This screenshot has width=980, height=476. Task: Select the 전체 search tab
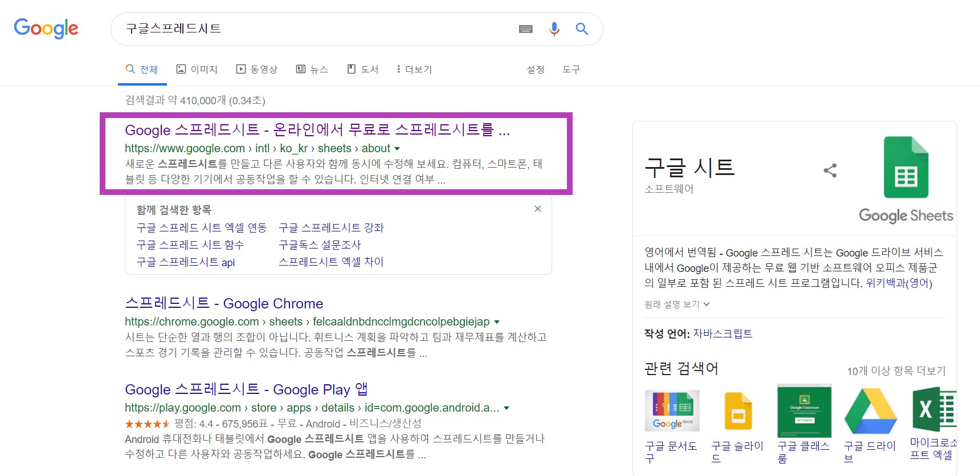(142, 70)
